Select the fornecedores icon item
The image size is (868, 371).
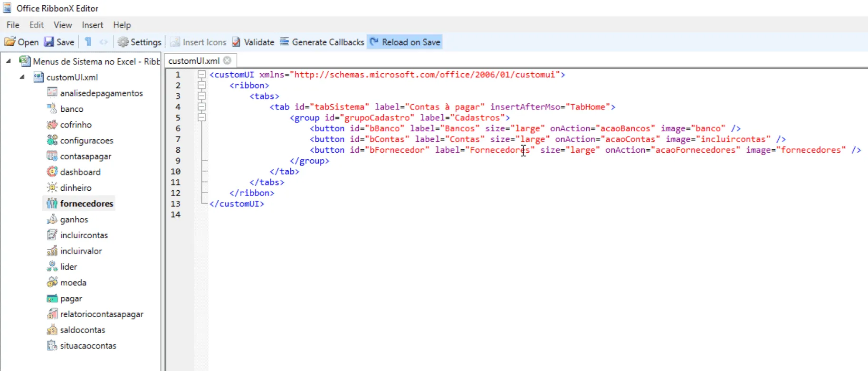coord(79,204)
